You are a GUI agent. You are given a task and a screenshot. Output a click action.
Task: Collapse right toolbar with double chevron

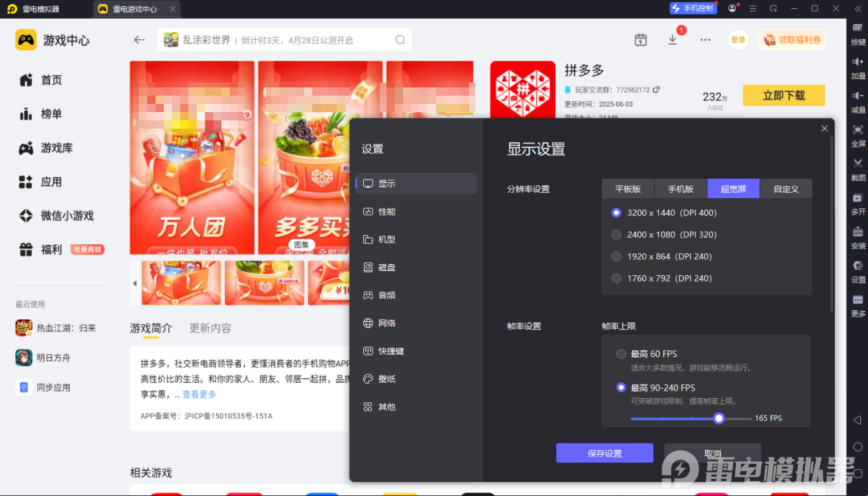(x=858, y=9)
